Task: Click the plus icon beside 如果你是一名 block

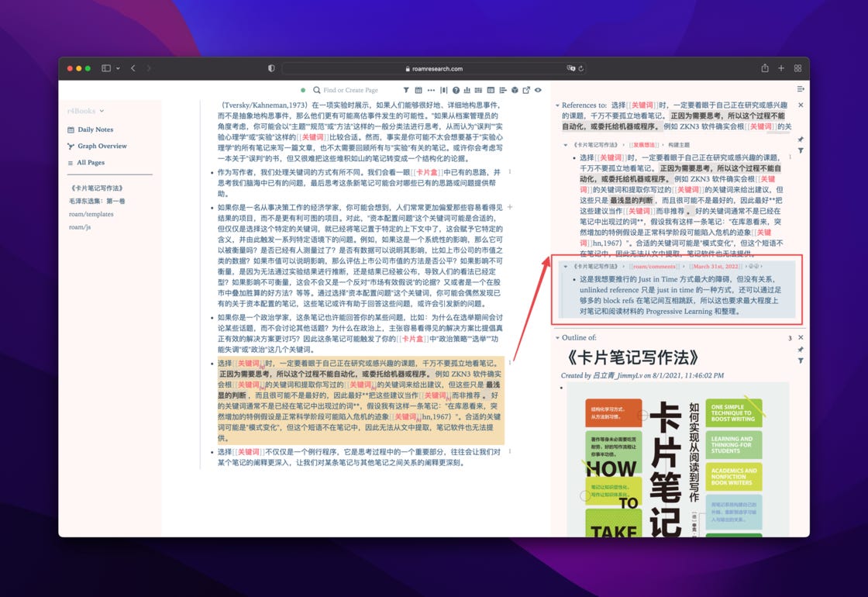Action: click(510, 207)
